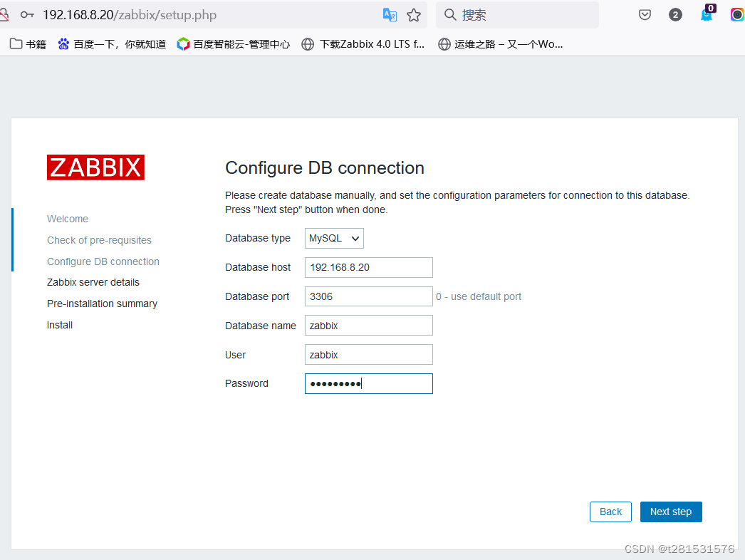The width and height of the screenshot is (745, 560).
Task: Click the ZABBIX logo
Action: 95,167
